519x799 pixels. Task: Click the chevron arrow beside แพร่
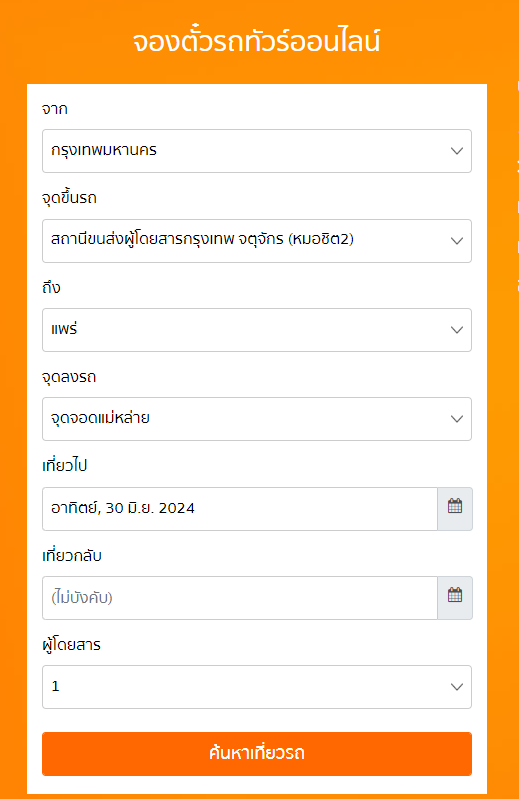(x=457, y=330)
